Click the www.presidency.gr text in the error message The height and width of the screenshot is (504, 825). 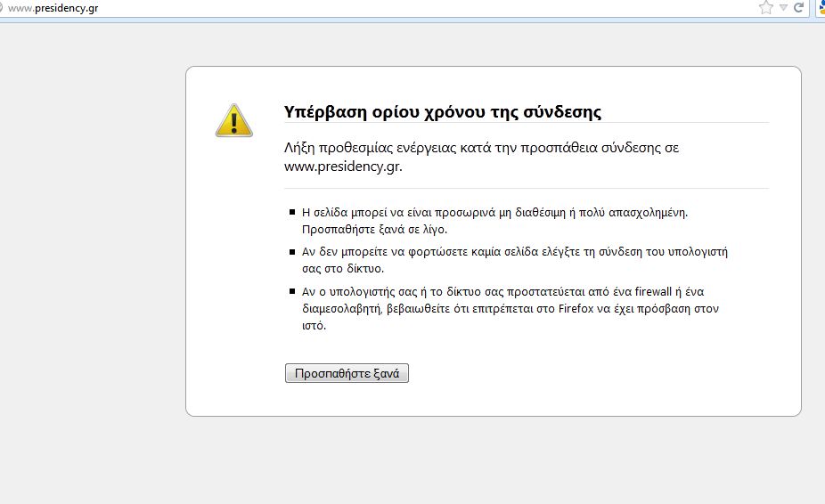[343, 166]
